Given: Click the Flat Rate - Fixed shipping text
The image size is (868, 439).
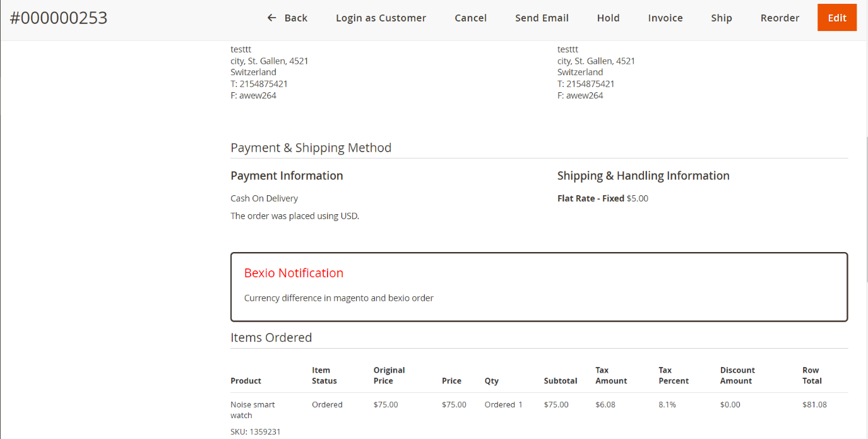Looking at the screenshot, I should pos(591,198).
